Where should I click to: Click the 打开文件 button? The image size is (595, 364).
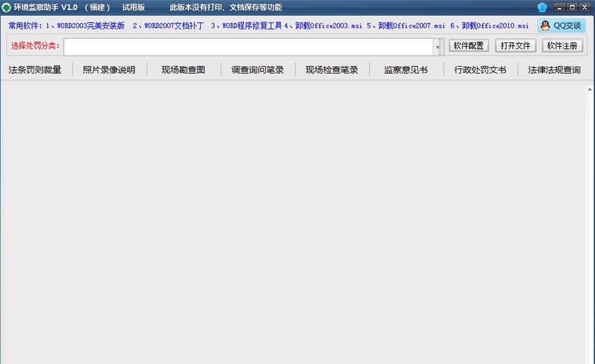coord(515,46)
